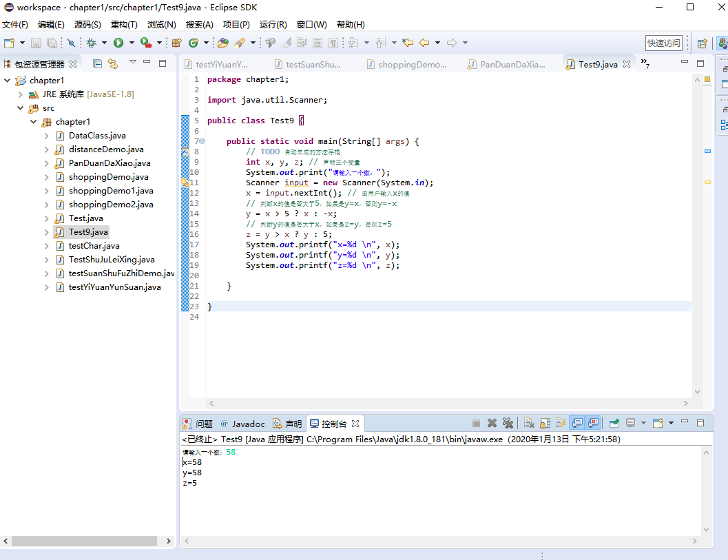Open the Open Perspective icon
The image size is (728, 560).
(702, 43)
